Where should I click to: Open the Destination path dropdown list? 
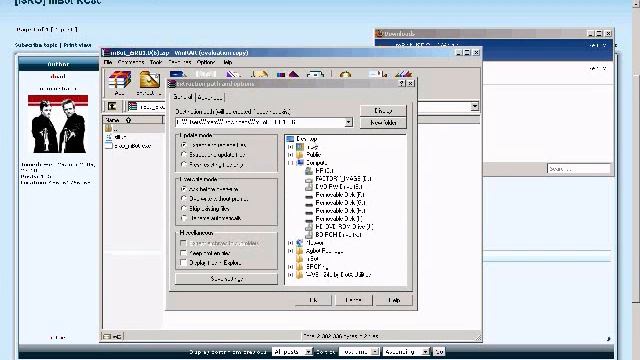(x=348, y=122)
